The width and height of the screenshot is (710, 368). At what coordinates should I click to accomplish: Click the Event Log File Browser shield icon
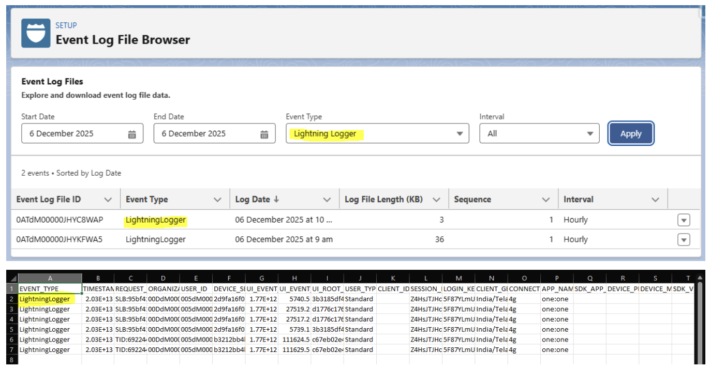pos(35,33)
